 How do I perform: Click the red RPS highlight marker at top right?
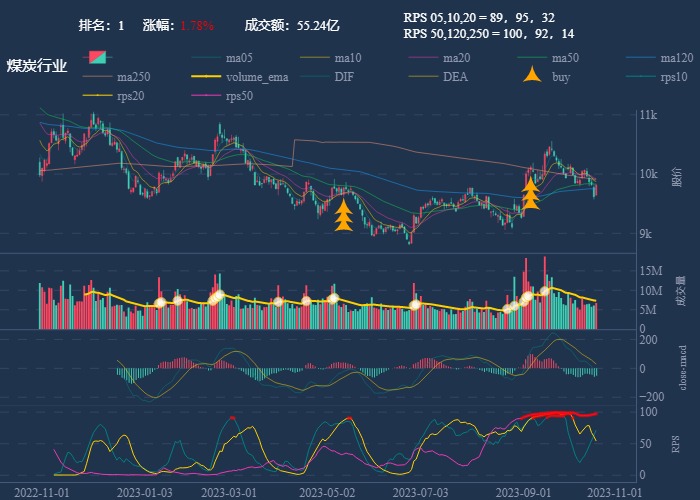tap(560, 414)
